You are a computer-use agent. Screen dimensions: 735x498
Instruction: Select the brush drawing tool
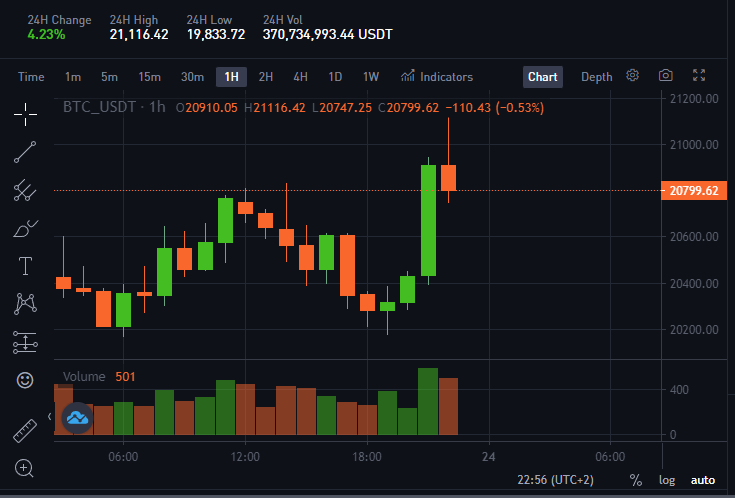pos(25,228)
